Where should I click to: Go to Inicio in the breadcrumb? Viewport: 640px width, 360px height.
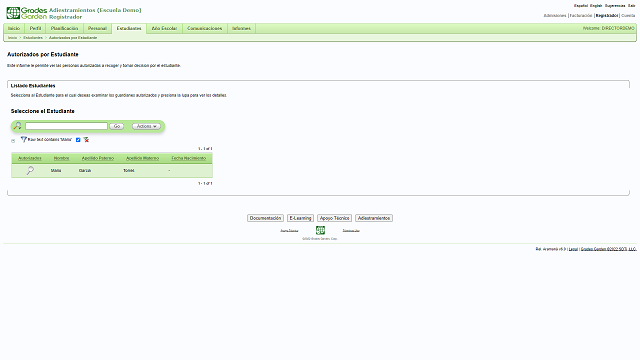13,38
